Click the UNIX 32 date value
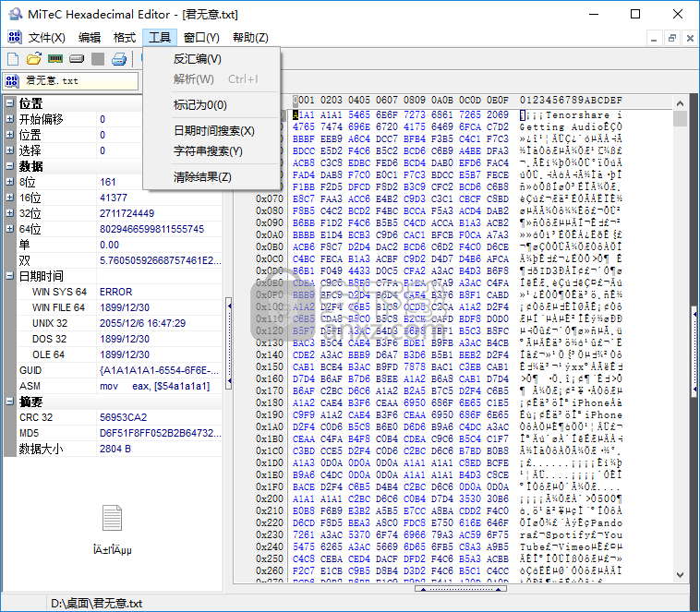The image size is (700, 612). coord(142,323)
